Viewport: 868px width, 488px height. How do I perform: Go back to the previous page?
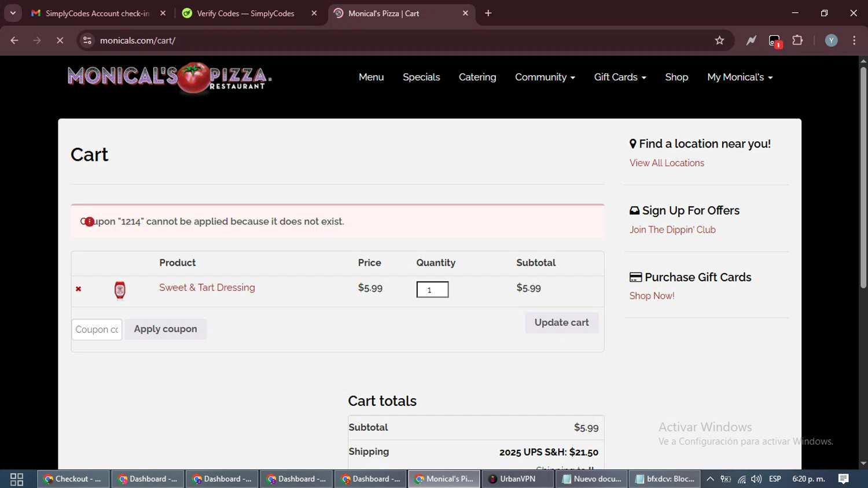coord(14,41)
